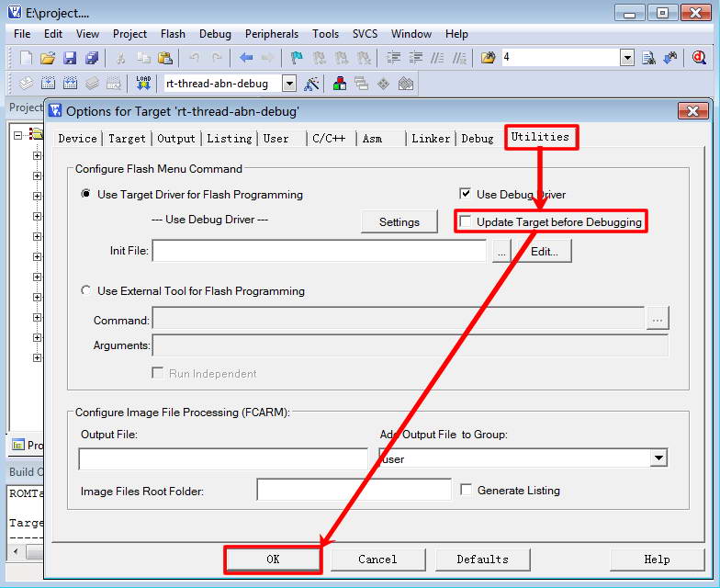The image size is (720, 588).
Task: Uncheck the Use Debug Driver checkbox
Action: coord(466,195)
